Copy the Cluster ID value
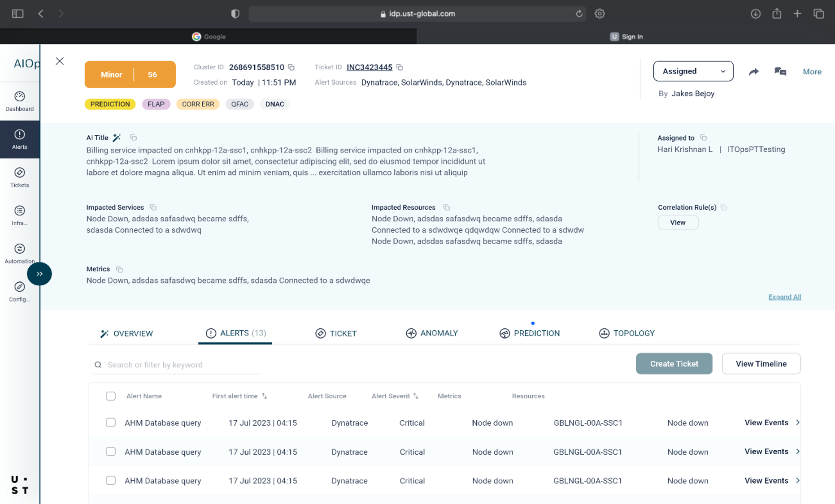The width and height of the screenshot is (835, 504). [x=291, y=67]
